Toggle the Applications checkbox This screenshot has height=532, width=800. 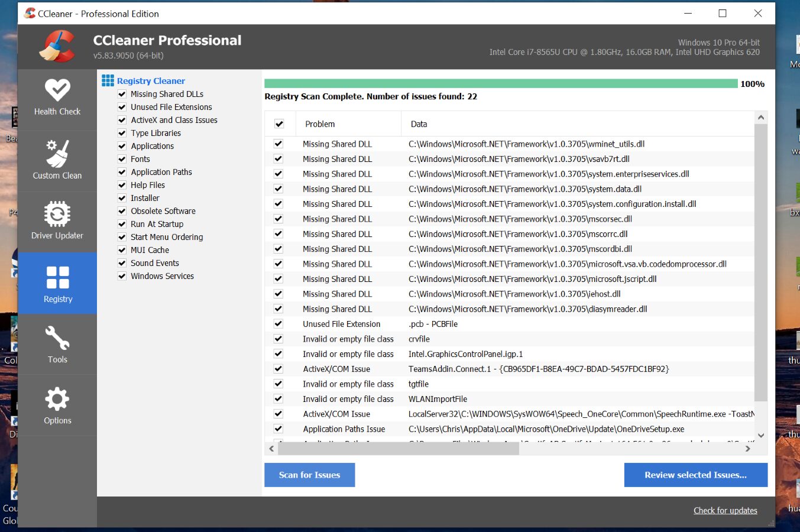click(x=122, y=146)
